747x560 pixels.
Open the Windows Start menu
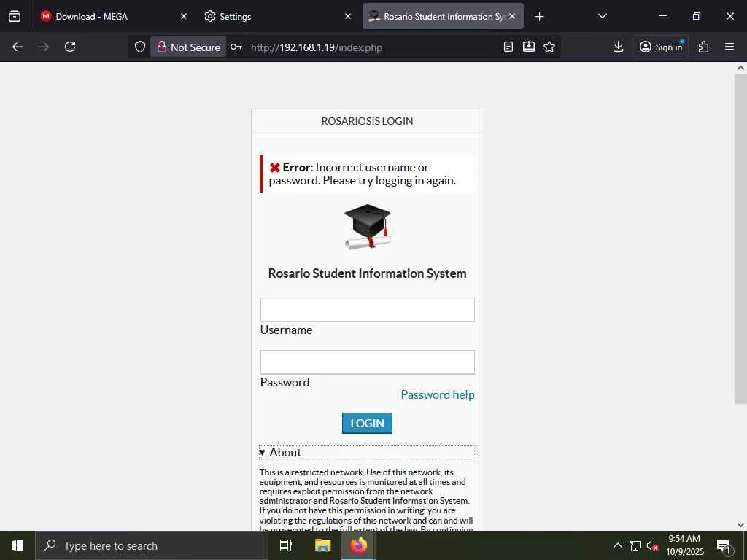click(18, 545)
